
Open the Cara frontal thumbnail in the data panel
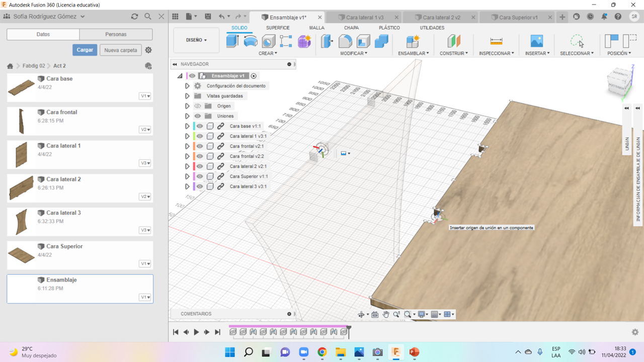[x=21, y=121]
